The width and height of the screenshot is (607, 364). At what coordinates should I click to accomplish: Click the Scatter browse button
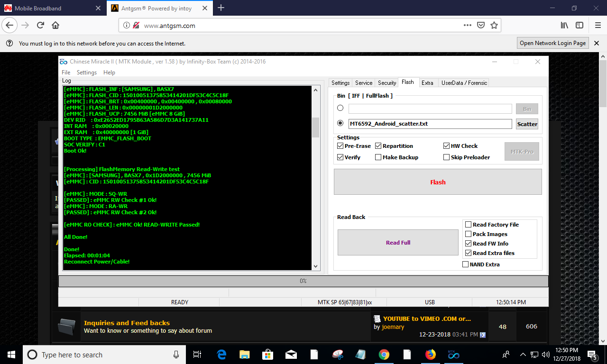[527, 124]
